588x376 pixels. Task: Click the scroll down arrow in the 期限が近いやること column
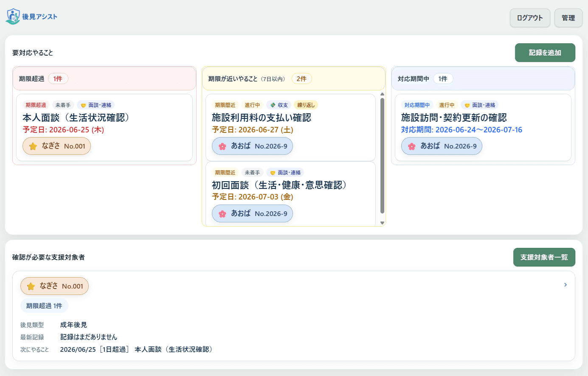click(382, 223)
